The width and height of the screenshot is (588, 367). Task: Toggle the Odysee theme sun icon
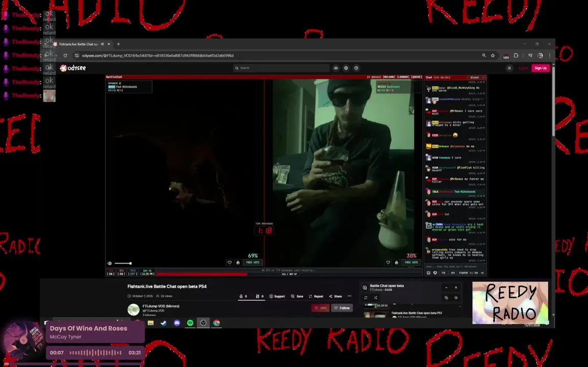pyautogui.click(x=509, y=68)
